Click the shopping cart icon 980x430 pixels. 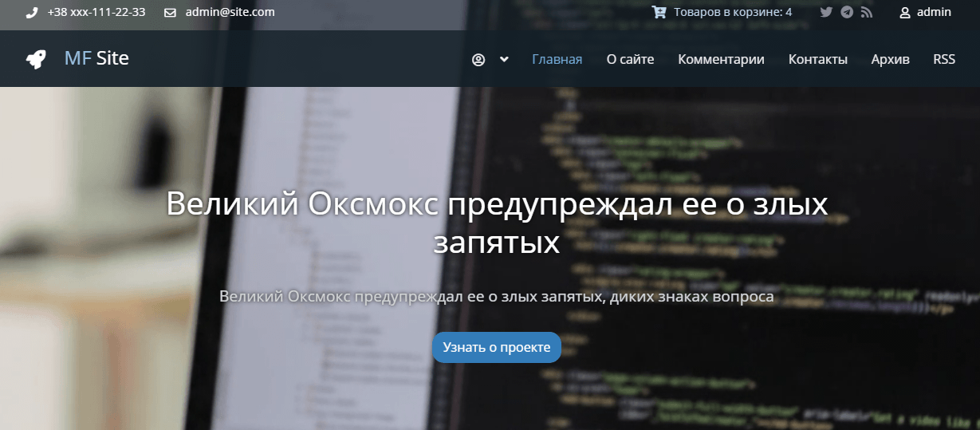coord(659,12)
